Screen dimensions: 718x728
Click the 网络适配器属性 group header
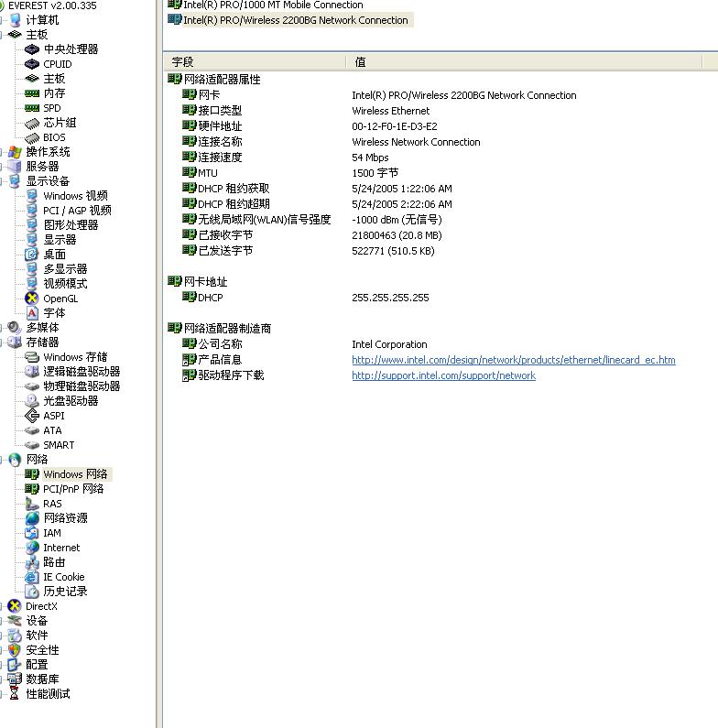(222, 80)
